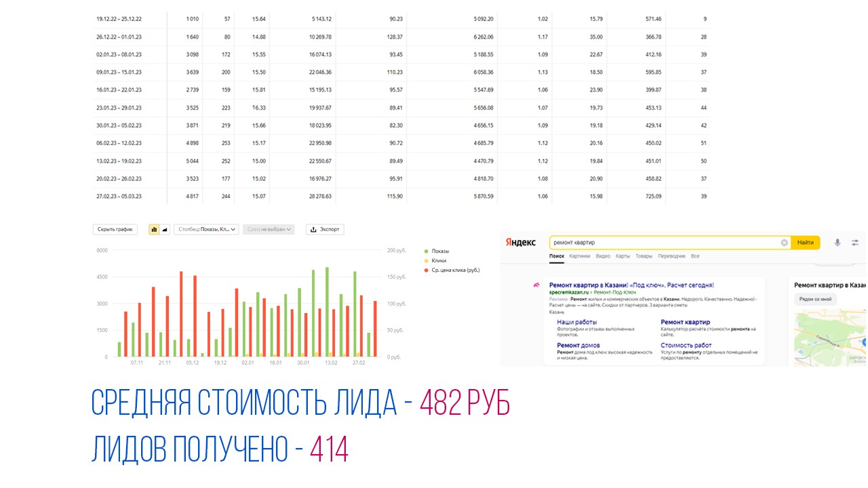The height and width of the screenshot is (488, 868).
Task: Click the Рядом со мной filter chip
Action: [816, 300]
